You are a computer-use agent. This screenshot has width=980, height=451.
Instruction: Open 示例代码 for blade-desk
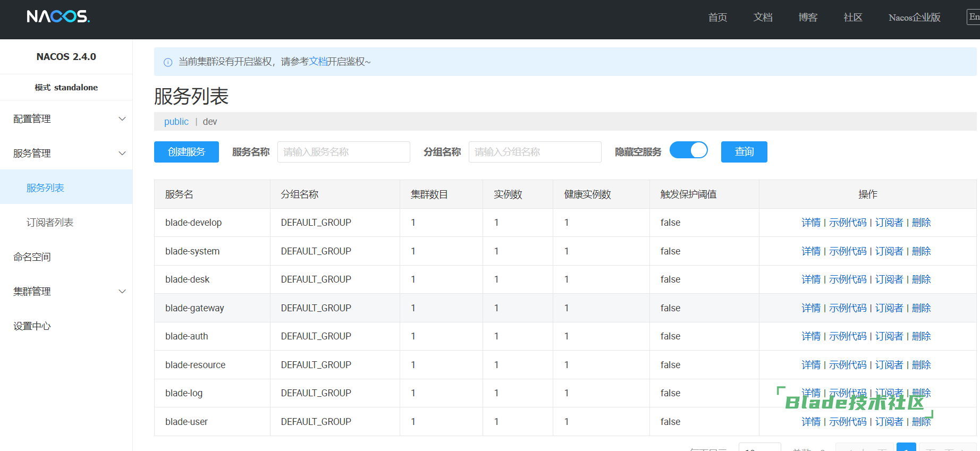848,279
